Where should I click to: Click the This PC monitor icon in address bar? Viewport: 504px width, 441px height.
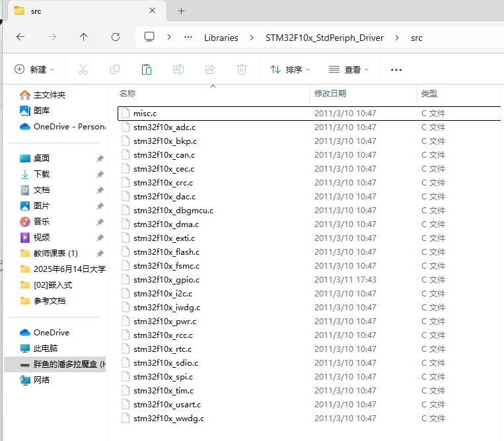coord(149,37)
